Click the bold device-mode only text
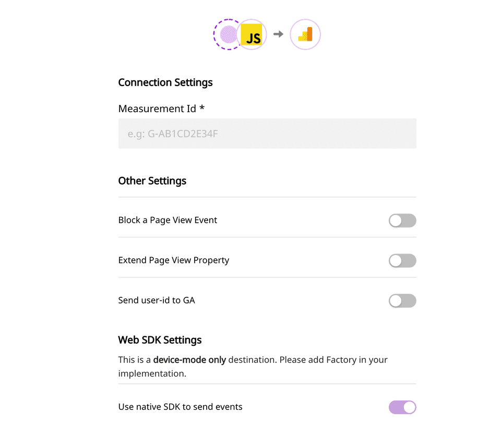Image resolution: width=501 pixels, height=448 pixels. [x=189, y=360]
